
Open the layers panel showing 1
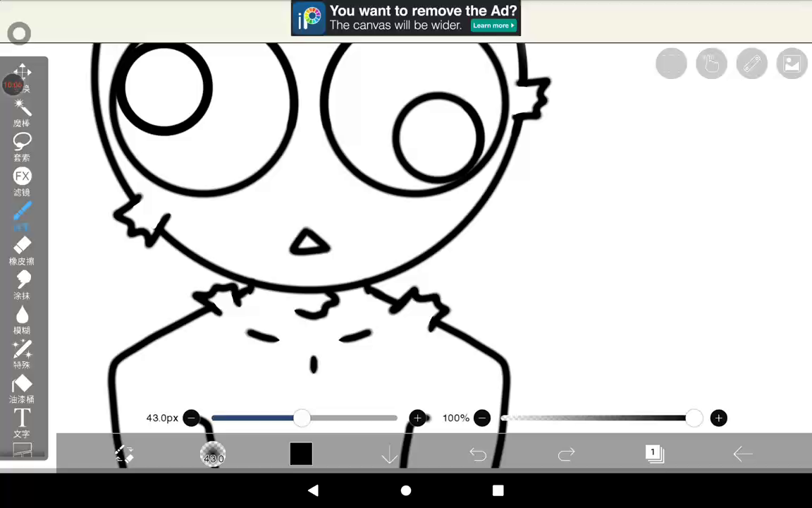(654, 454)
